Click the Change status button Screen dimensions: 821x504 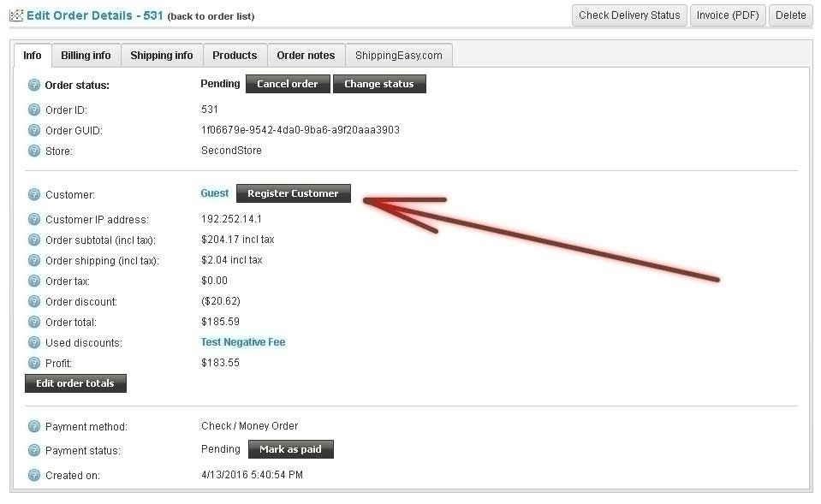[379, 84]
